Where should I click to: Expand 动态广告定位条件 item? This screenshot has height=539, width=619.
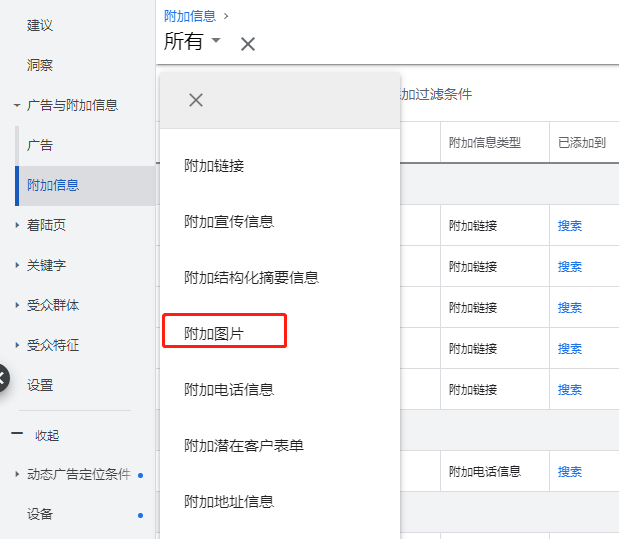click(17, 474)
